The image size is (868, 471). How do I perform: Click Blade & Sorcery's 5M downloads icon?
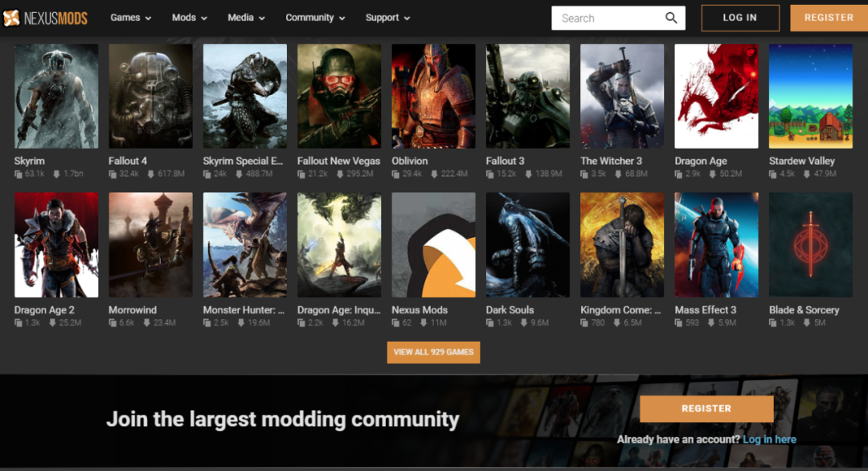807,322
